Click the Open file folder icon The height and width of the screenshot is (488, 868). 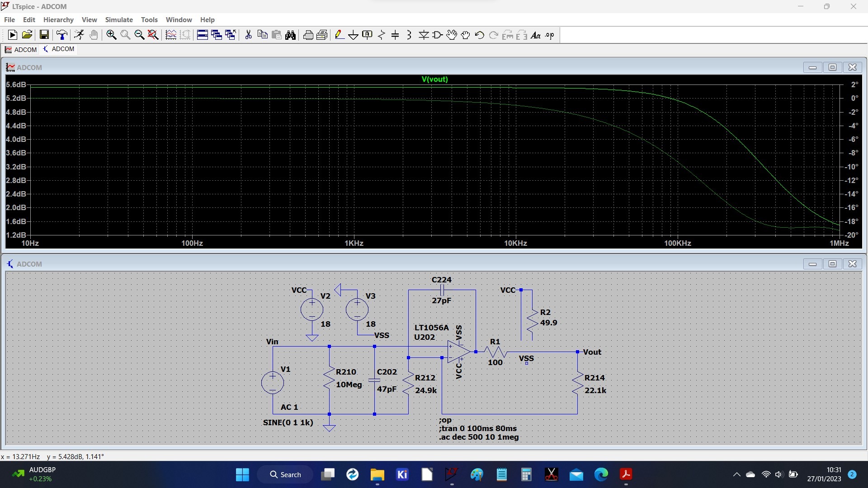[27, 35]
